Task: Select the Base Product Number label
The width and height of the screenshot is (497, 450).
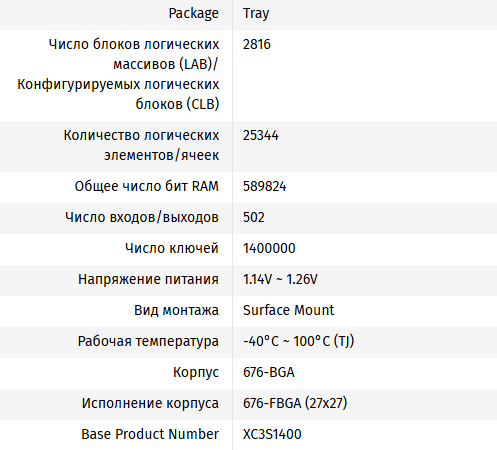Action: click(x=150, y=434)
